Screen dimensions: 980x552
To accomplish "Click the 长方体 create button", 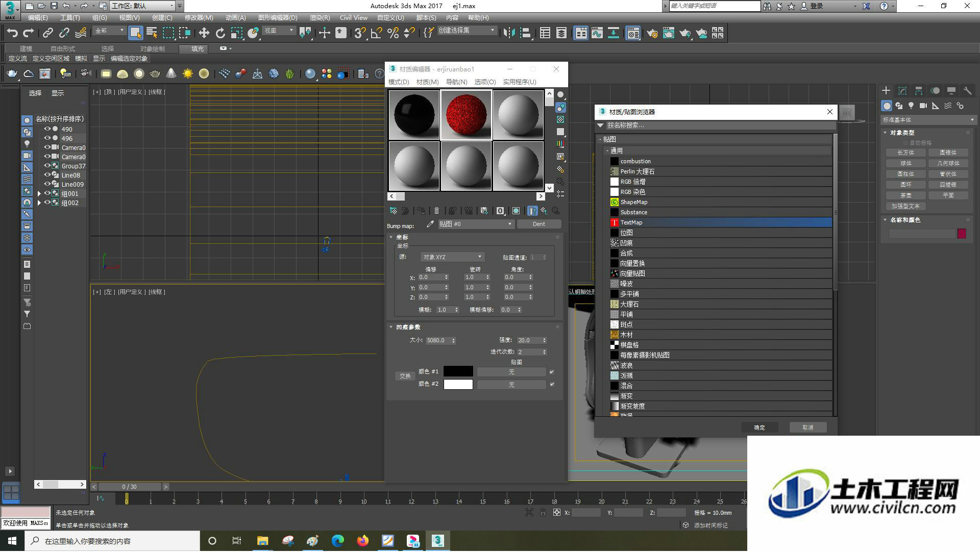I will (905, 153).
